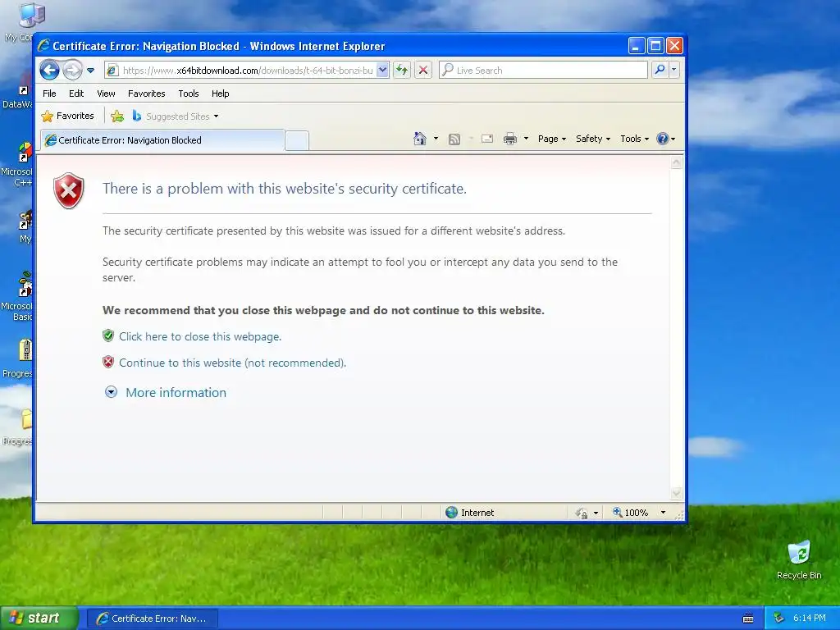This screenshot has height=630, width=840.
Task: Expand the More information section
Action: 165,392
